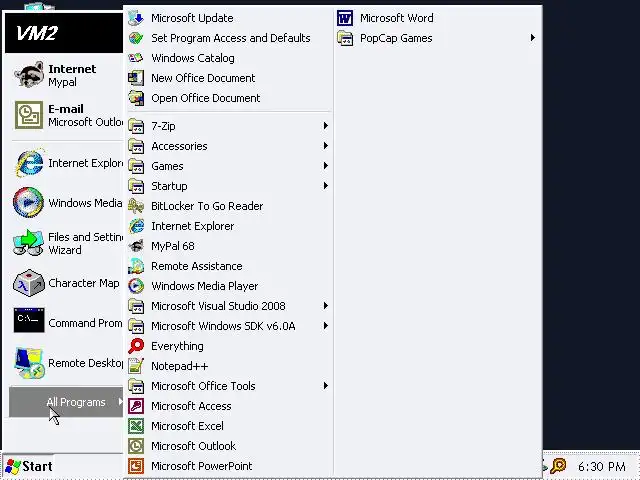
Task: Open the Microsoft Word icon
Action: pyautogui.click(x=345, y=18)
